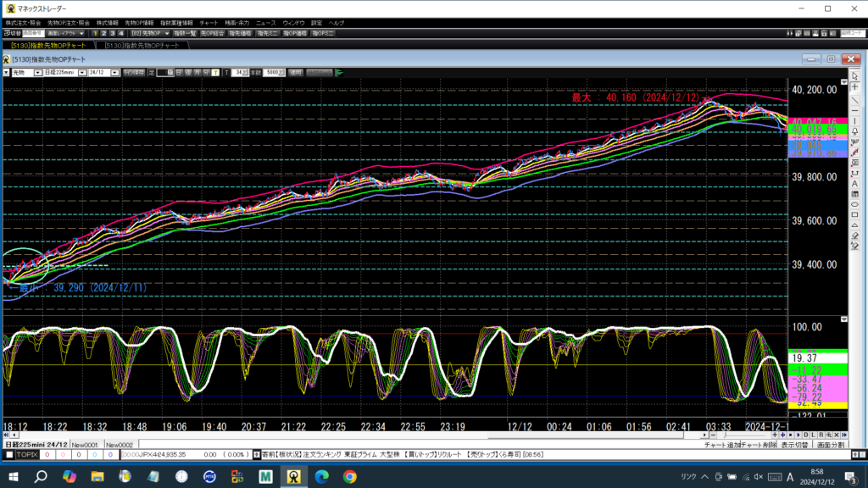Open the ニュース menu
This screenshot has width=868, height=488.
click(265, 23)
